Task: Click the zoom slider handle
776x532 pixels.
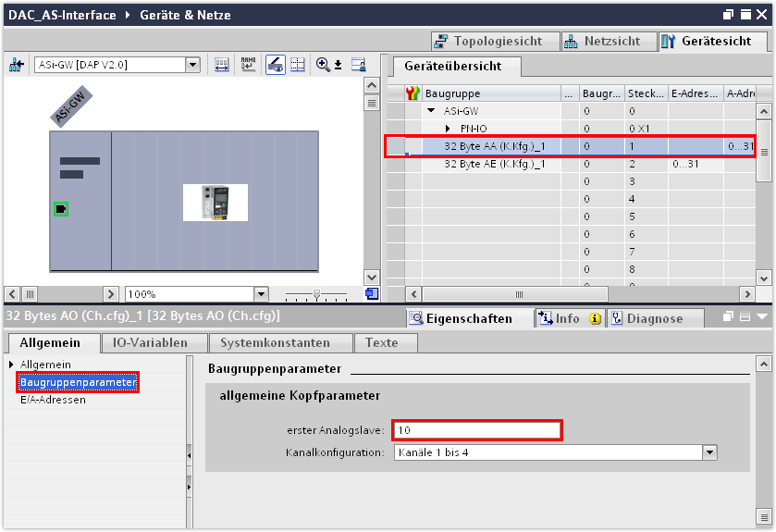Action: pos(317,294)
